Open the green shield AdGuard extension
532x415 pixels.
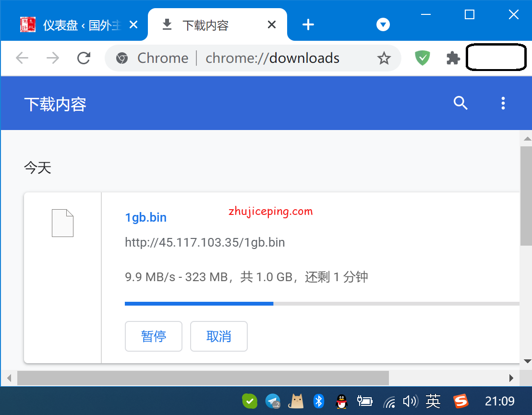point(422,58)
